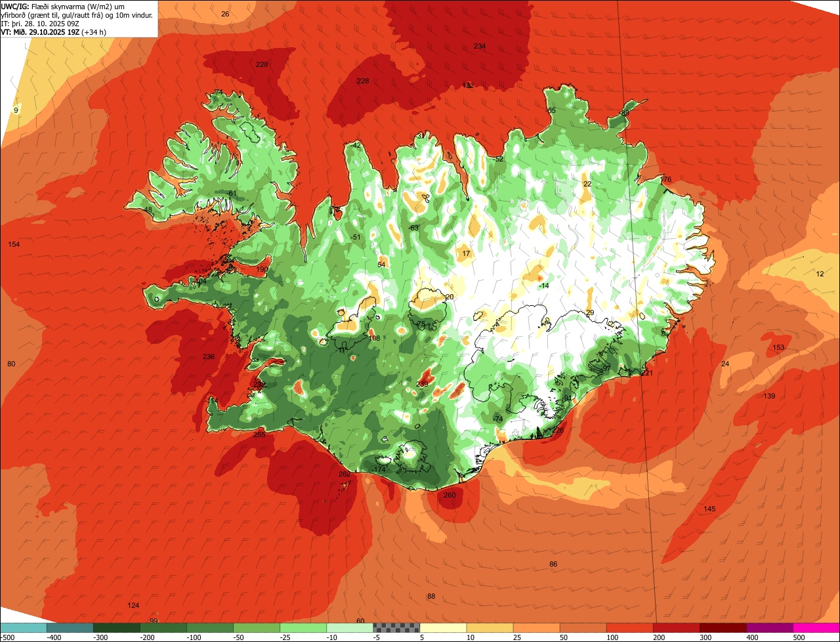Pick the purple 400 to 500 legend swatch
This screenshot has height=642, width=840.
770,628
